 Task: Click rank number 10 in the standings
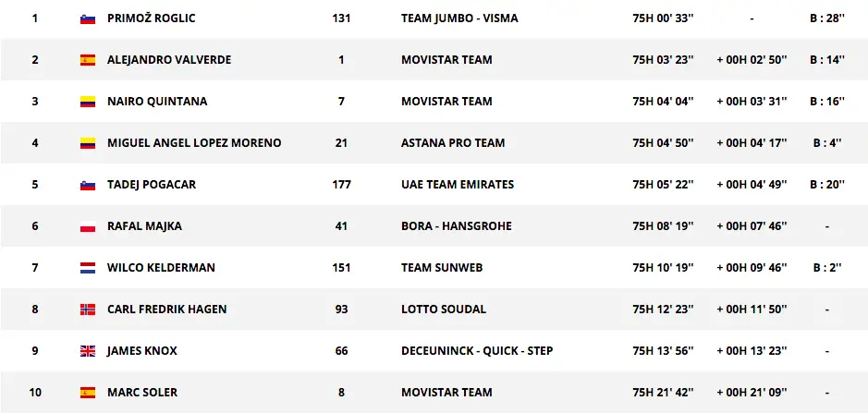(x=35, y=393)
